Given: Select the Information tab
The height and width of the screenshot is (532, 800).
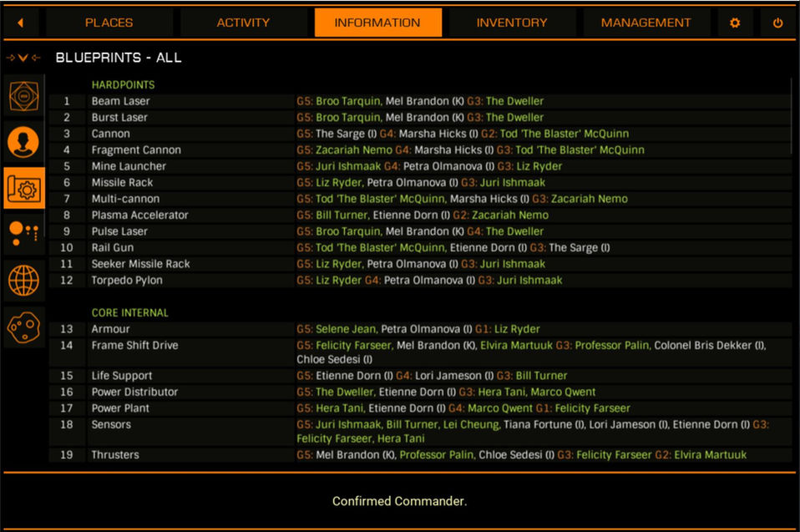Looking at the screenshot, I should point(377,23).
